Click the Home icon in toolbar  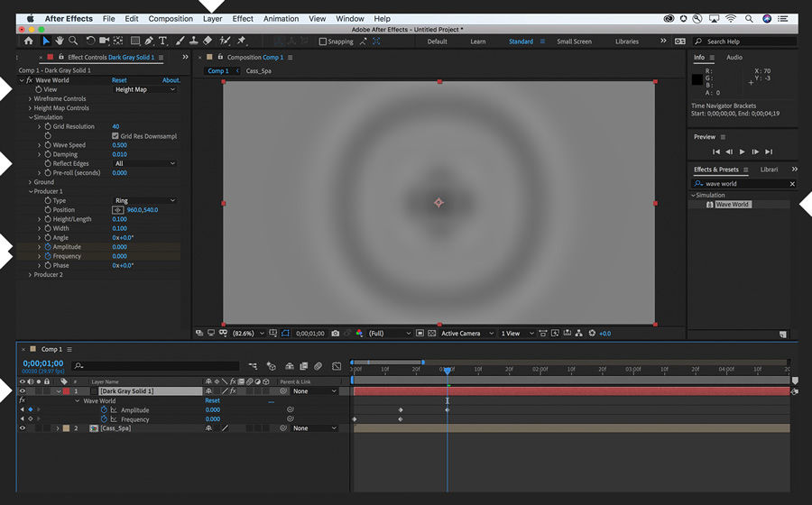(x=28, y=41)
